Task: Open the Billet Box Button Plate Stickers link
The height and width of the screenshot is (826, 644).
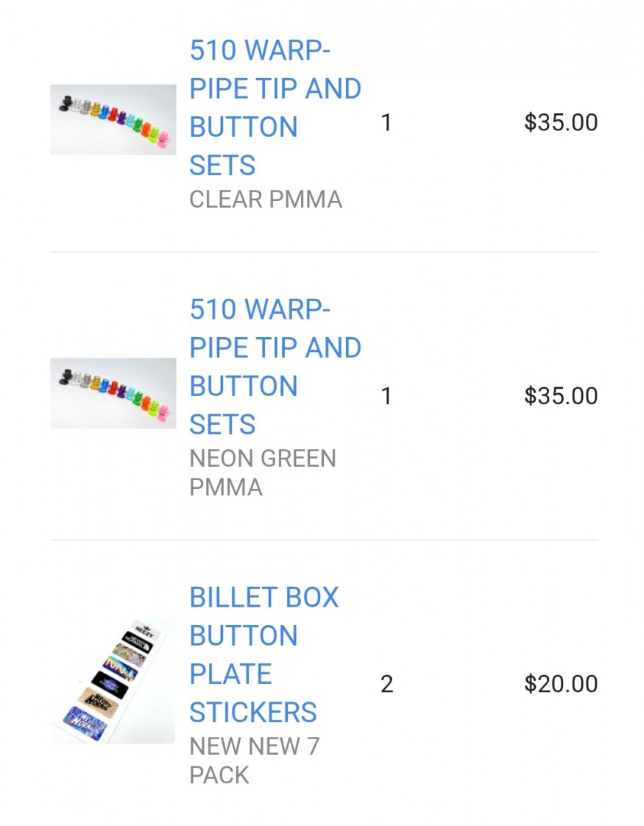Action: (x=263, y=654)
